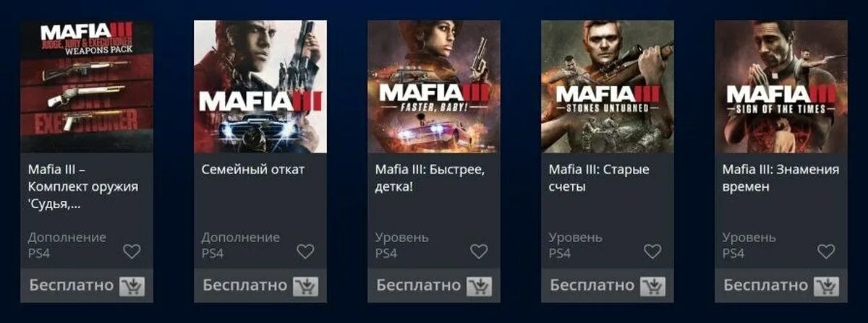Add Weapons Pack (Комплект оружия) to cart
868x323 pixels.
(x=132, y=286)
